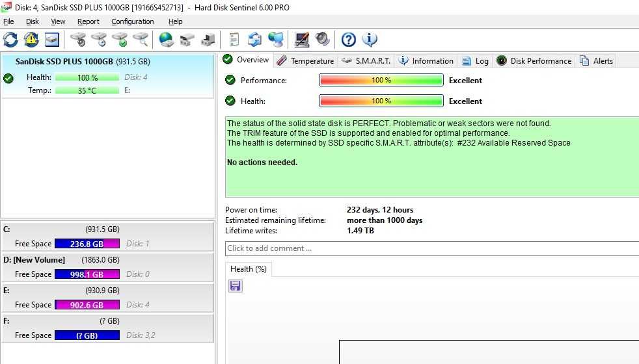The width and height of the screenshot is (639, 364).
Task: Select the D: [New Volume] partition row
Action: point(107,267)
